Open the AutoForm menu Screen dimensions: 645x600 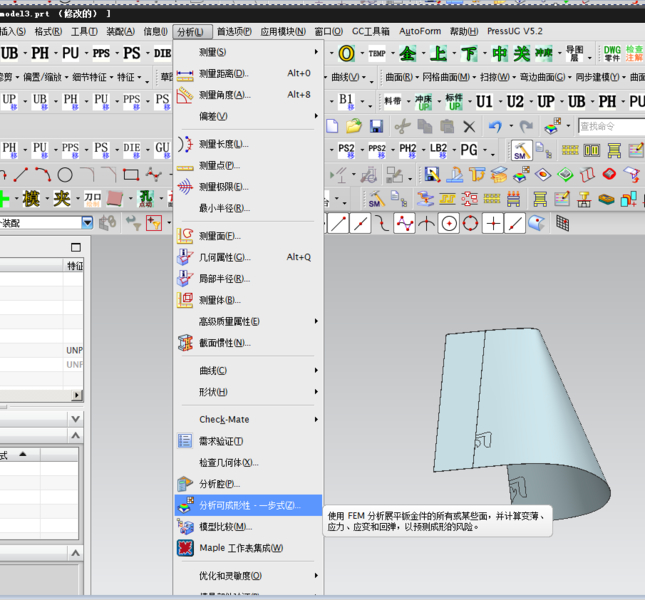420,31
